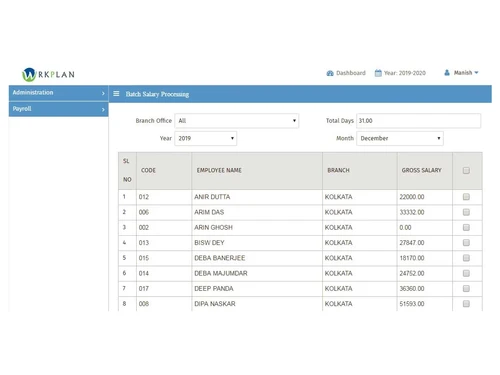Viewport: 500px width, 375px height.
Task: Click employee name DIPA NASKAR
Action: click(215, 304)
